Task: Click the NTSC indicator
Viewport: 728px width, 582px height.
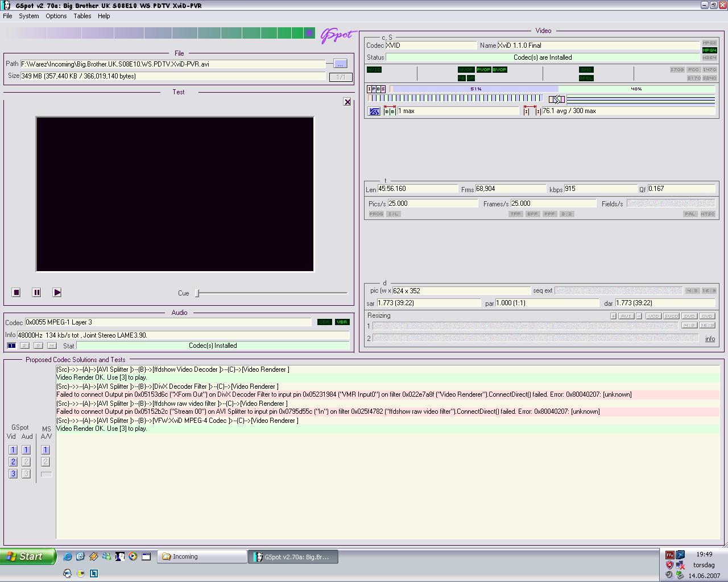Action: point(708,214)
